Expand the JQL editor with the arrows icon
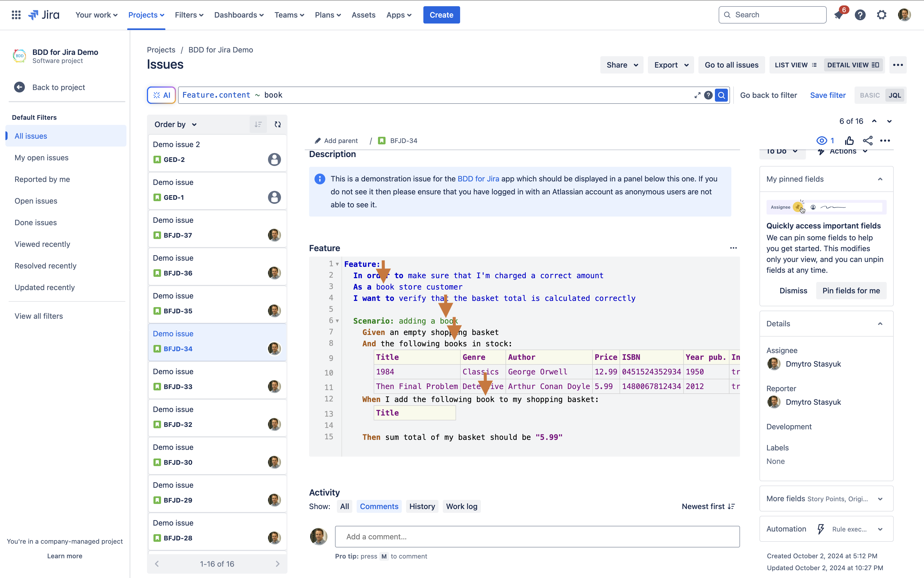This screenshot has height=578, width=924. (697, 95)
